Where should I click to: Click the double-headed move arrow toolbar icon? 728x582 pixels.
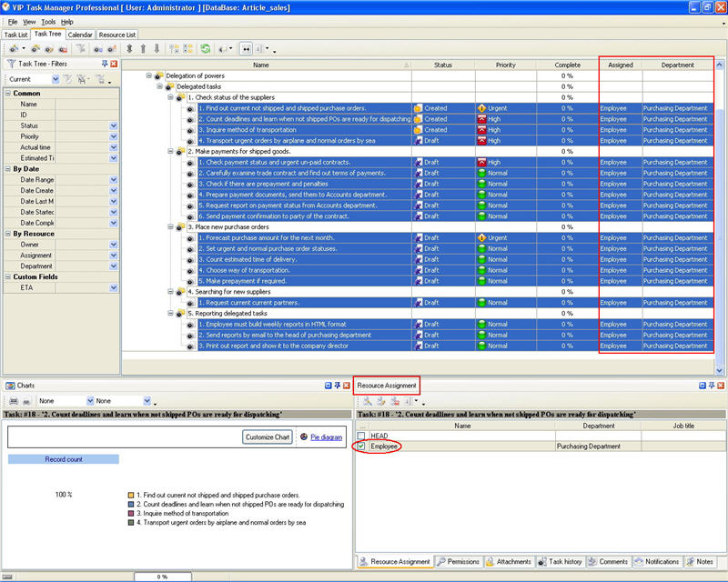129,48
